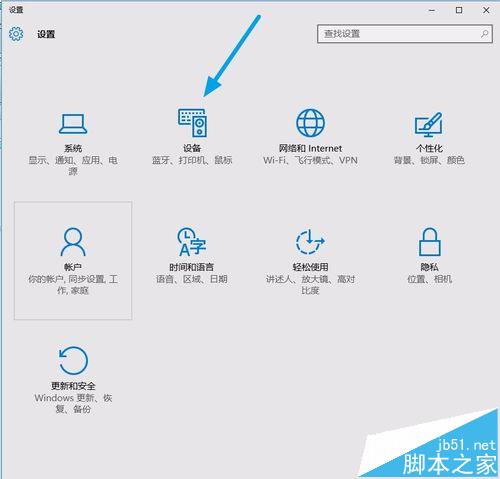
Task: Open the 个性化 paintbrush icon
Action: pos(429,124)
